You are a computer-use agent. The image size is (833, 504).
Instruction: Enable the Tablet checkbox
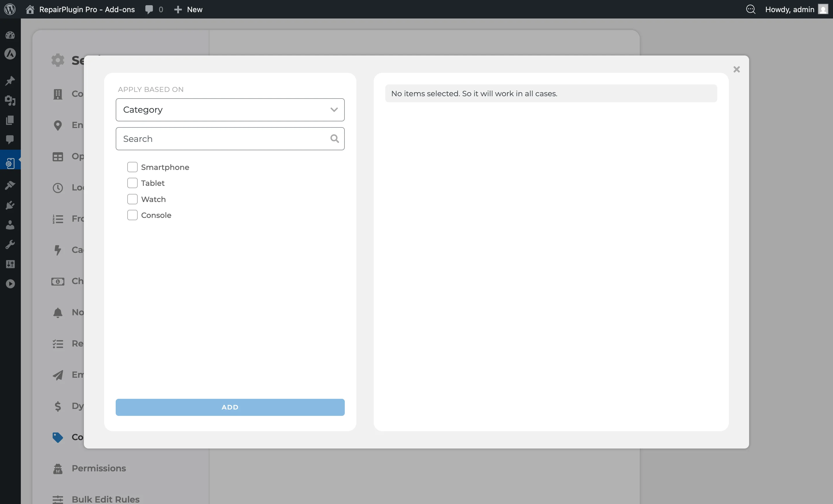pyautogui.click(x=132, y=183)
